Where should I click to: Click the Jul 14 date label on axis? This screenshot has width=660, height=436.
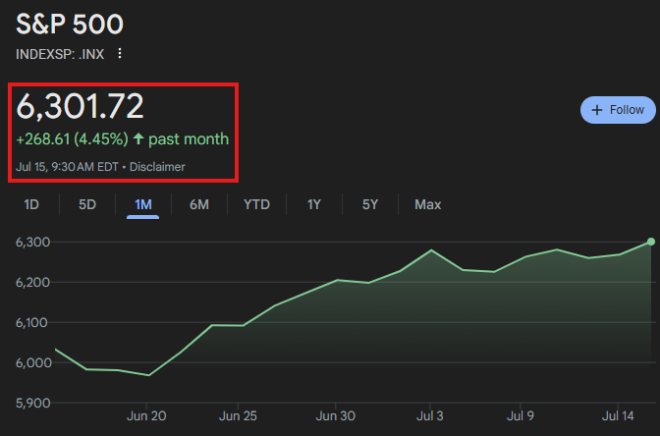(x=617, y=416)
